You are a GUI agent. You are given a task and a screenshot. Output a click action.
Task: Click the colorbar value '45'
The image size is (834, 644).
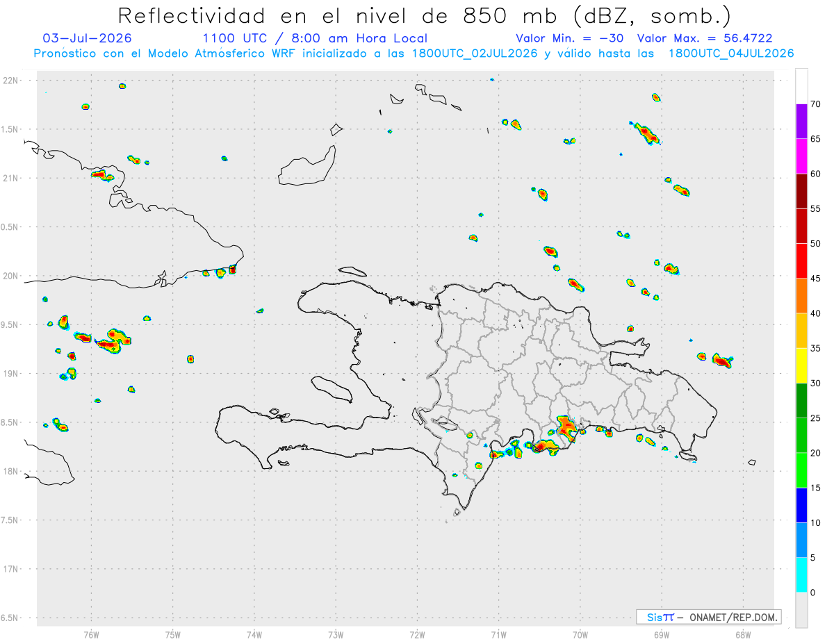(x=815, y=279)
